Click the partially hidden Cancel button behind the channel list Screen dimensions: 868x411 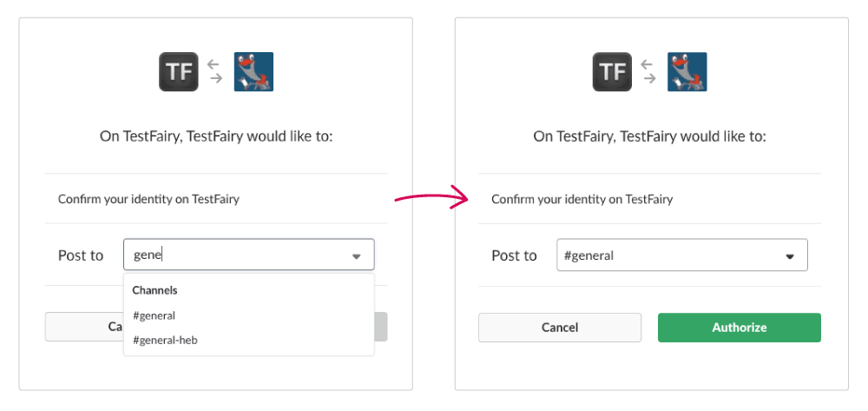coord(84,327)
